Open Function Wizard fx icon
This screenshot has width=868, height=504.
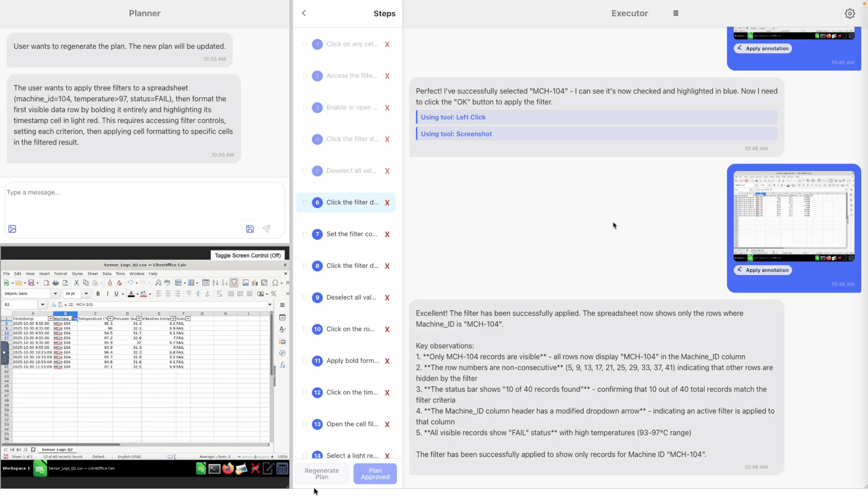tap(53, 305)
